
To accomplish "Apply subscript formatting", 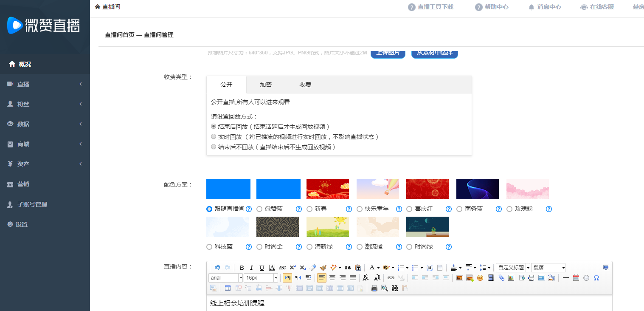I will 303,268.
